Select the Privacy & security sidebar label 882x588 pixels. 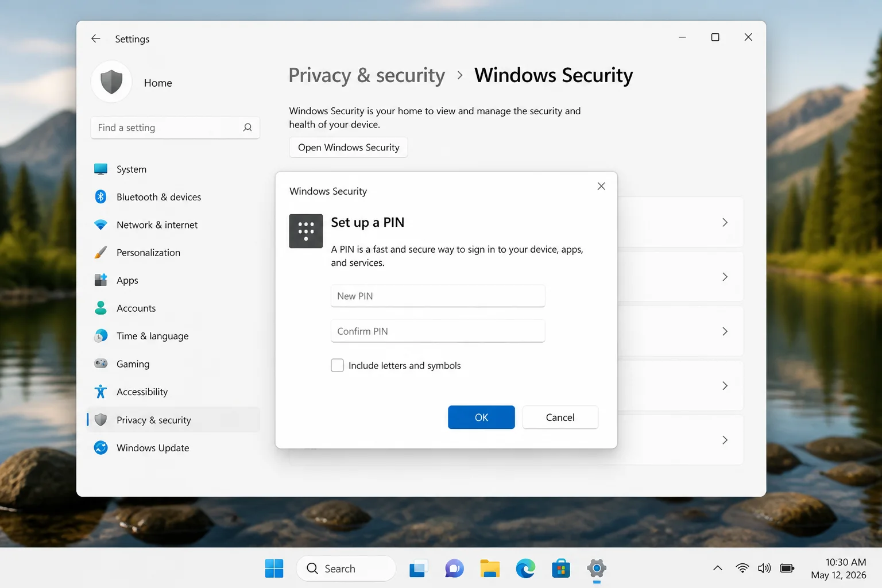(x=154, y=420)
